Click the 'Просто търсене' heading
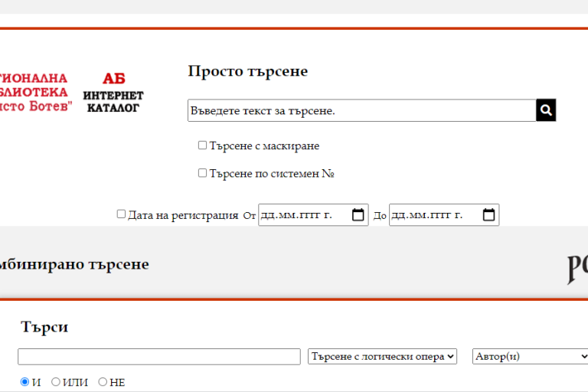The width and height of the screenshot is (588, 392). [247, 71]
